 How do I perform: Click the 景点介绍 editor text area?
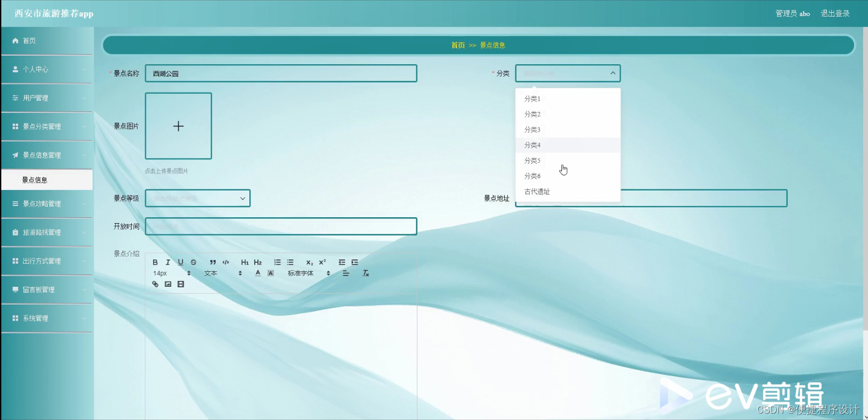point(281,356)
